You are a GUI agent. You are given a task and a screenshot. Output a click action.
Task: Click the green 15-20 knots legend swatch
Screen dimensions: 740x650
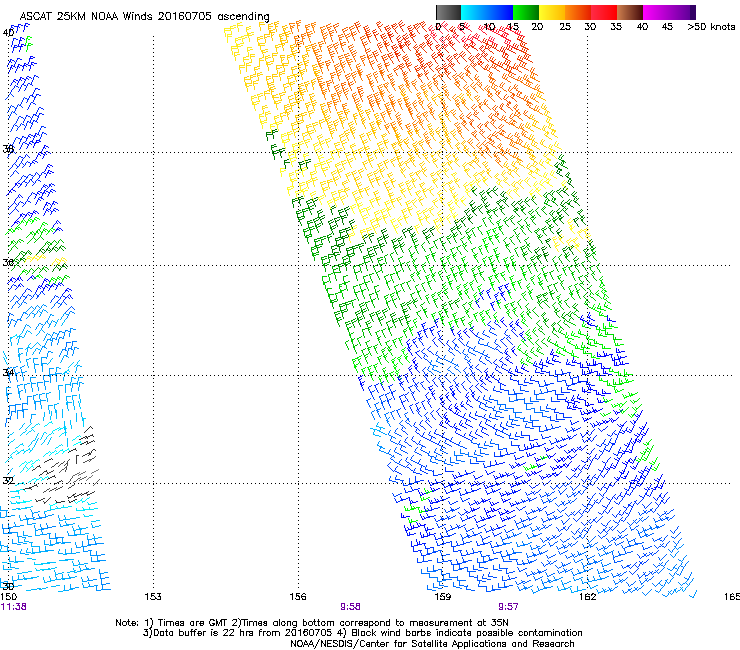tap(526, 12)
